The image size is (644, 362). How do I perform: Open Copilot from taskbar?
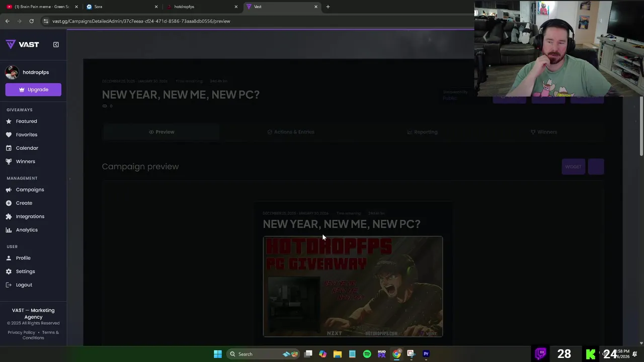tap(323, 354)
